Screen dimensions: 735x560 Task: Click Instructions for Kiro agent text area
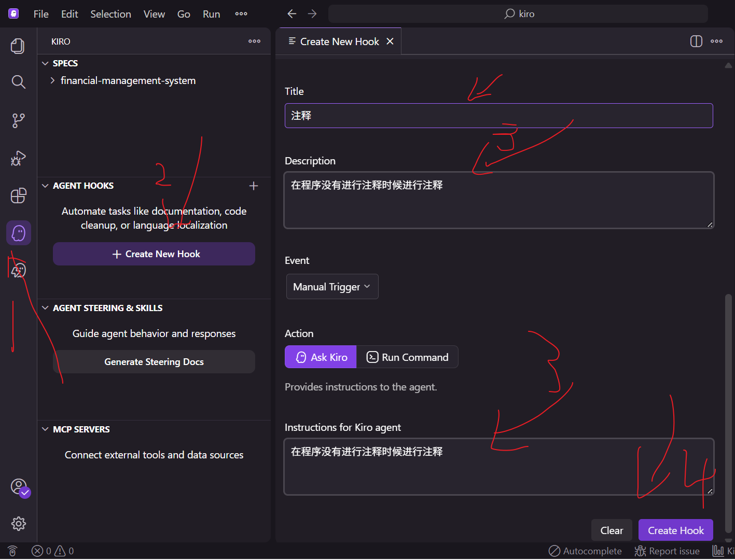tap(499, 467)
